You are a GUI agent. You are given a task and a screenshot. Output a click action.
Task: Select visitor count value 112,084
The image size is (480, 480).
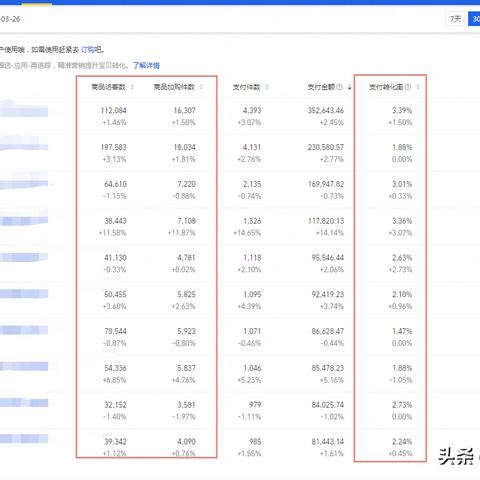point(114,110)
